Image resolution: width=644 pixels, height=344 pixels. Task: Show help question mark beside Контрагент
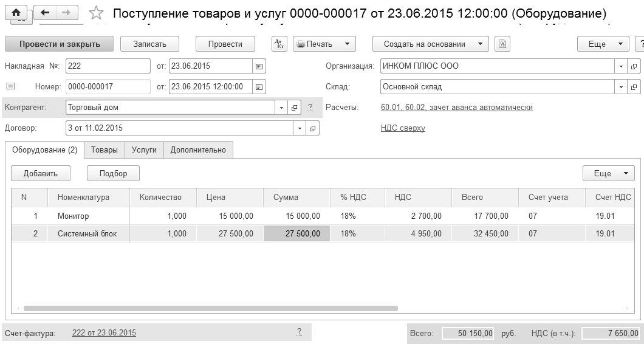tap(310, 108)
